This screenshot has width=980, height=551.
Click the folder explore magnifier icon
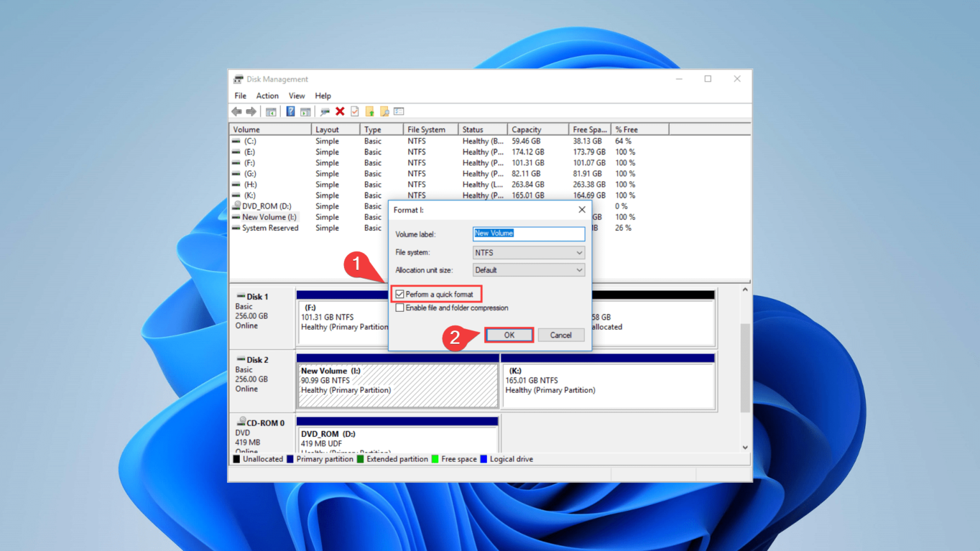click(385, 111)
